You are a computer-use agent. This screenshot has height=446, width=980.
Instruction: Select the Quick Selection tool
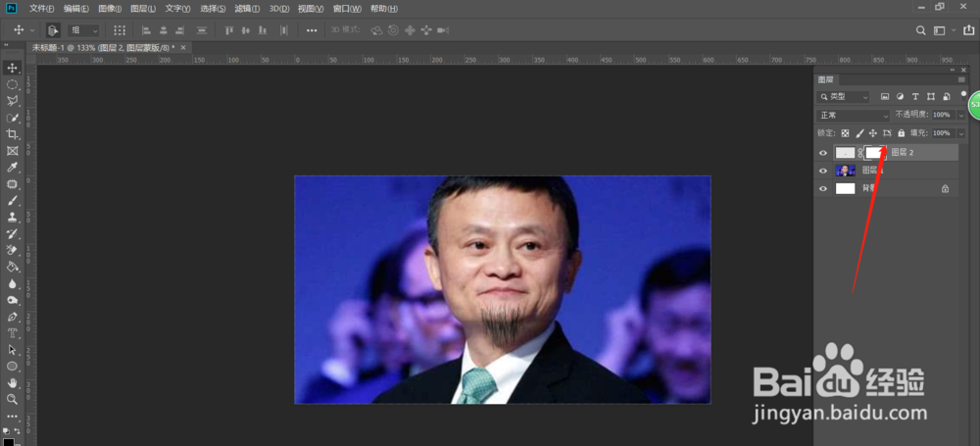[x=12, y=118]
